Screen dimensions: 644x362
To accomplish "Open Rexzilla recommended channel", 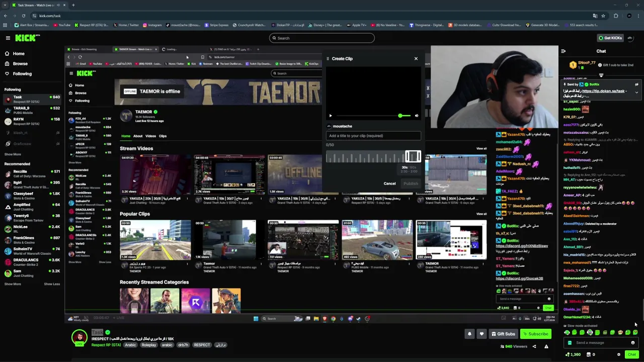I will click(32, 173).
